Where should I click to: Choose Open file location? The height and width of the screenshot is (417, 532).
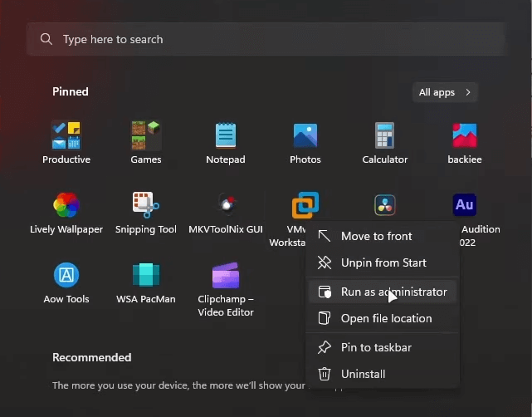point(386,318)
